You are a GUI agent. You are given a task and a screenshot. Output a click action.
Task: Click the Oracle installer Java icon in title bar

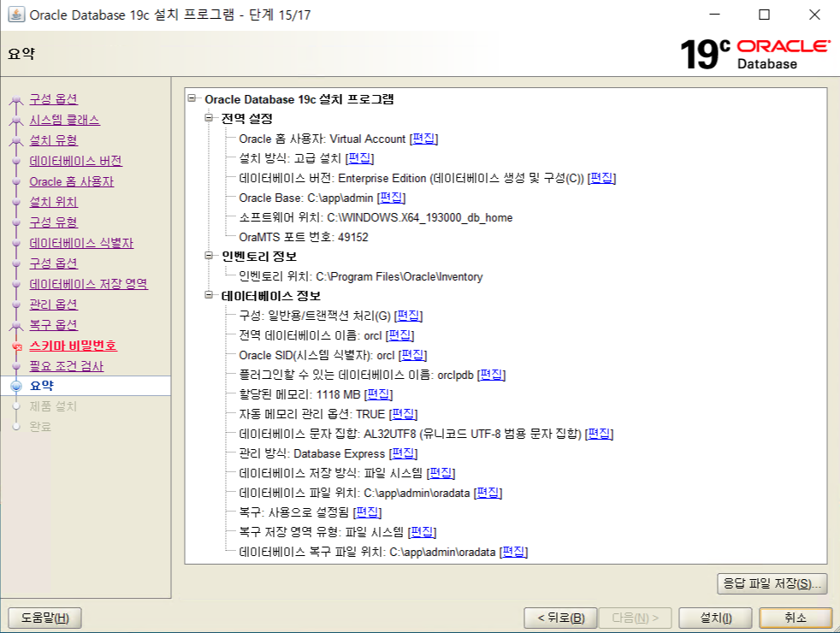pos(16,15)
